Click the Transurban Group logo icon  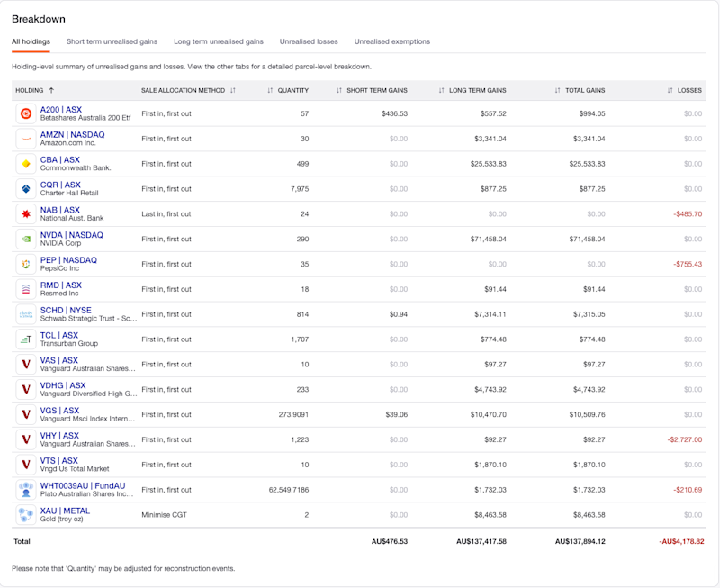(x=26, y=339)
